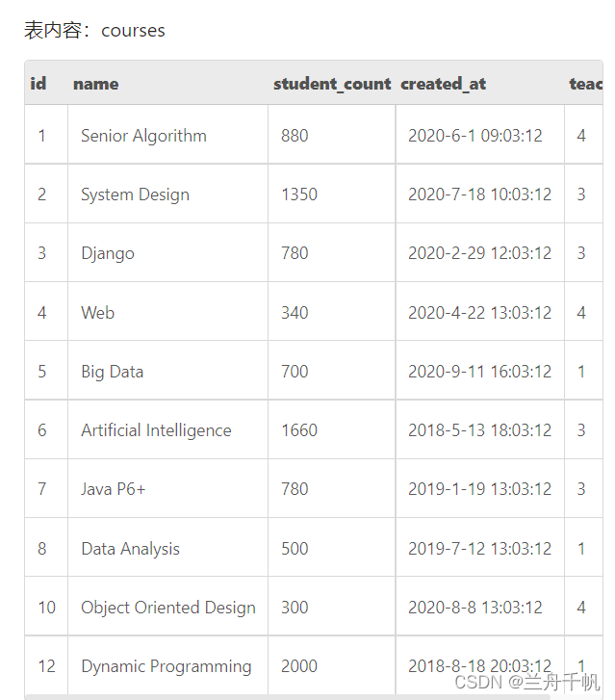Image resolution: width=615 pixels, height=700 pixels.
Task: Select the 'Big Data' course cell
Action: [x=112, y=372]
